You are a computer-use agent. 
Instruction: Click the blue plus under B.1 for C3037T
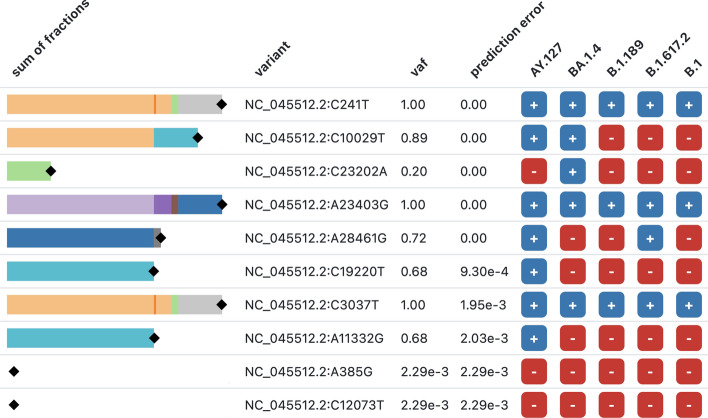pyautogui.click(x=689, y=305)
